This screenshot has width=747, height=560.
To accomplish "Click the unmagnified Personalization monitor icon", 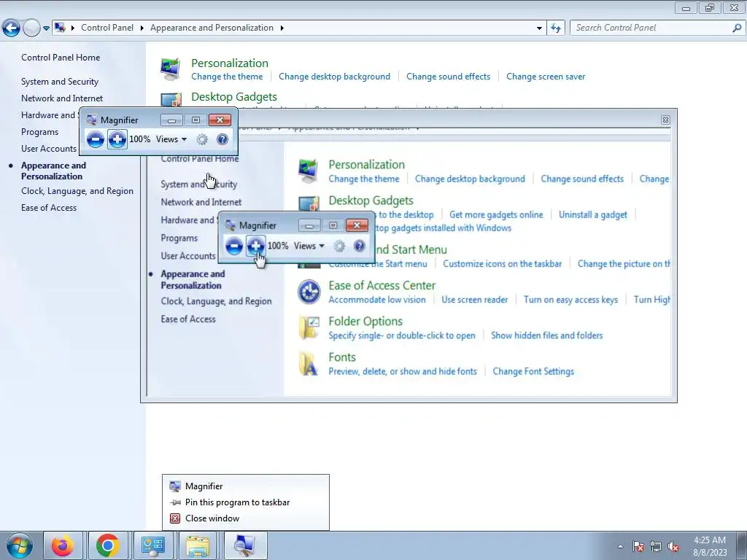I will tap(170, 69).
